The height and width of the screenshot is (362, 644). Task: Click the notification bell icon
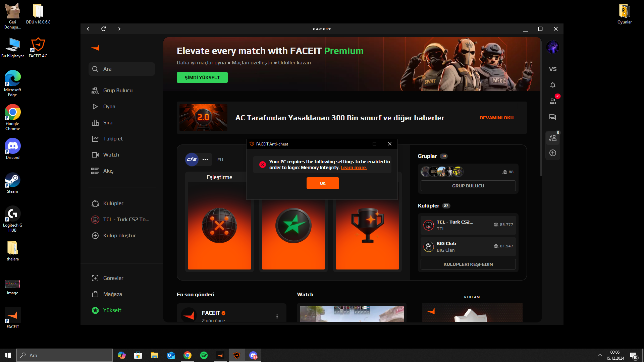pos(553,85)
